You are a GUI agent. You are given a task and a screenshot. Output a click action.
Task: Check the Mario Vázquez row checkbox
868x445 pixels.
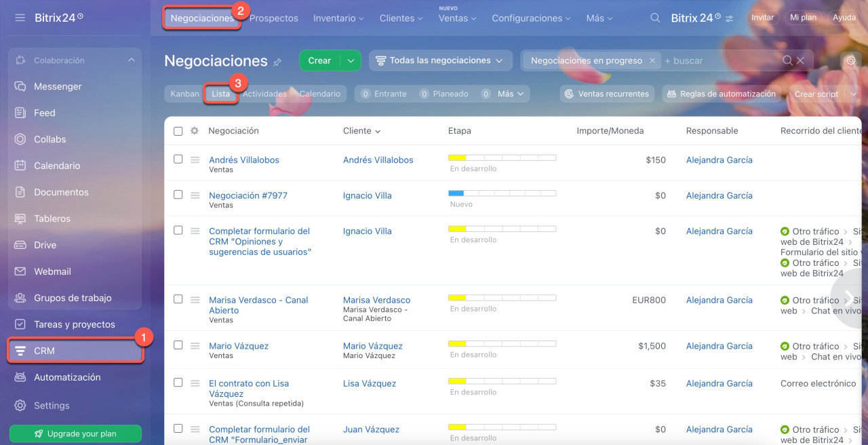[178, 345]
